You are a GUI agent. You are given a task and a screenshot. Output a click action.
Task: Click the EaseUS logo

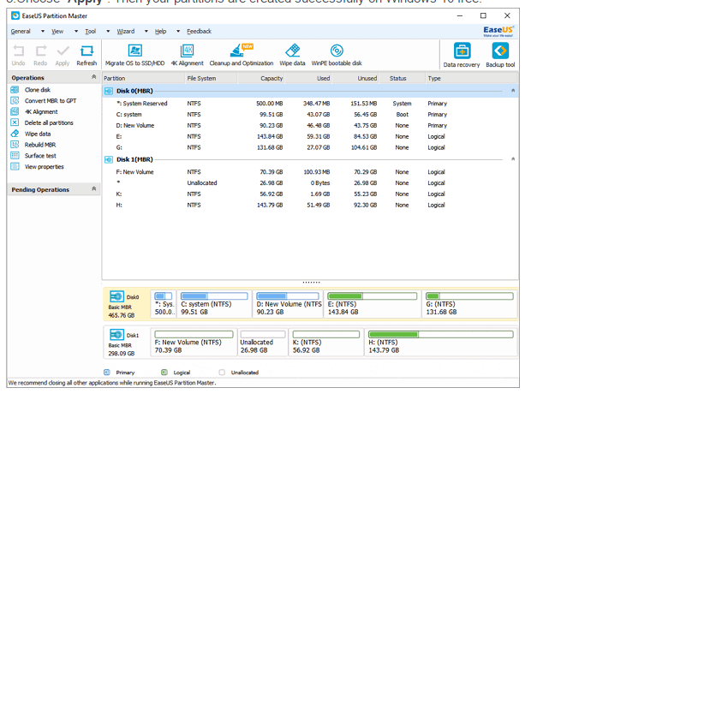coord(498,31)
